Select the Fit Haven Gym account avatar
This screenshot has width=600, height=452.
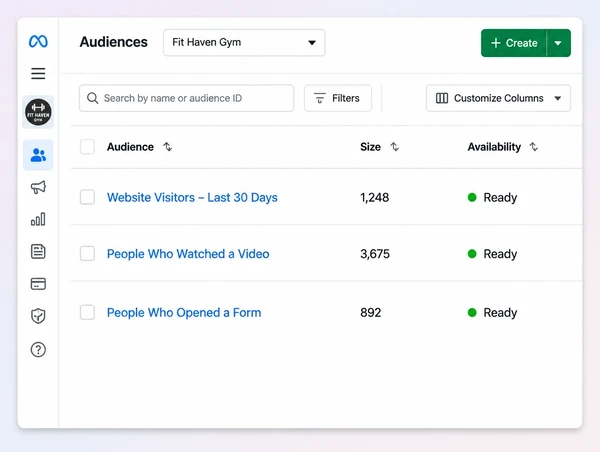click(x=38, y=112)
